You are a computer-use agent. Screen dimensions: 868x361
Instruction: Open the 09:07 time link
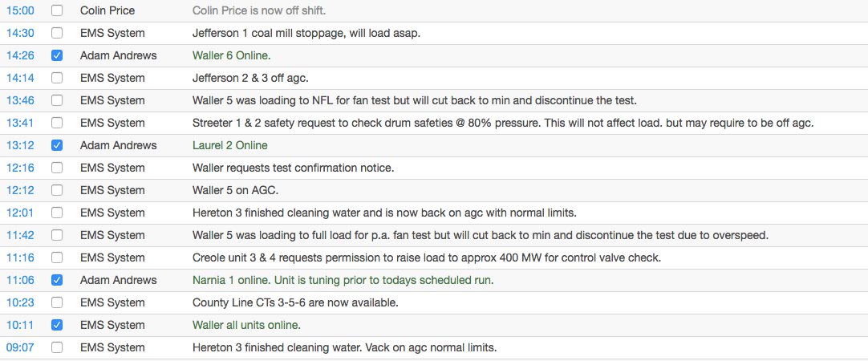tap(20, 347)
